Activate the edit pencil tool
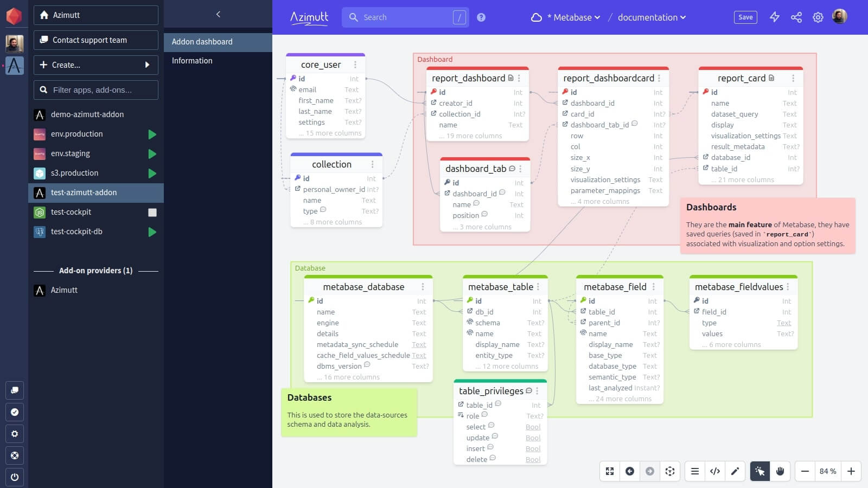The image size is (868, 488). point(736,471)
